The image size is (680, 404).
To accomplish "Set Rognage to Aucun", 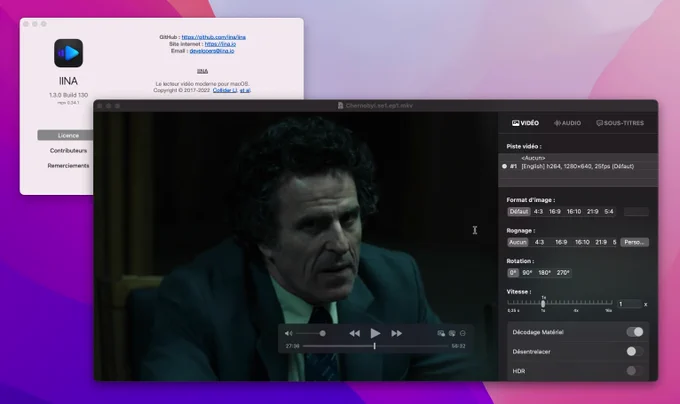I will [x=518, y=242].
